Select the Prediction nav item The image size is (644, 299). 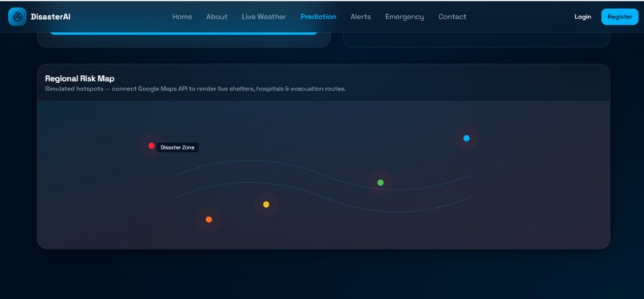pos(318,17)
